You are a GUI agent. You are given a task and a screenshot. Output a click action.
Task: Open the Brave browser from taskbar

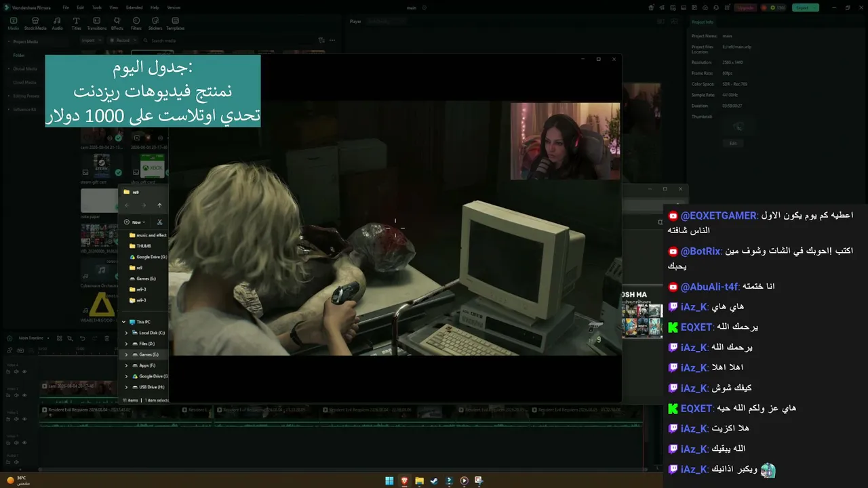[404, 481]
